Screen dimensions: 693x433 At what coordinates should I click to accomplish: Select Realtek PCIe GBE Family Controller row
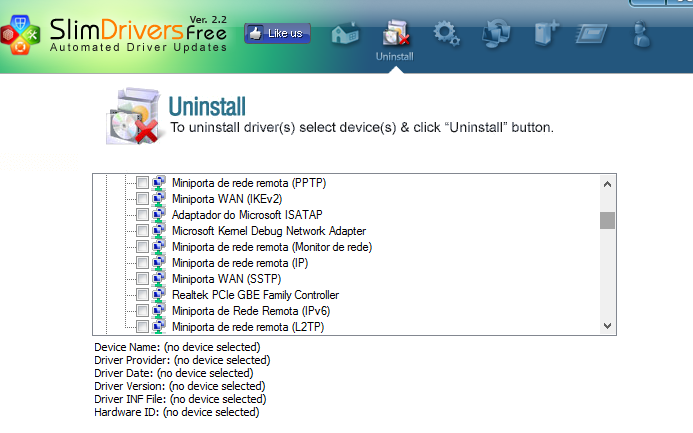point(255,295)
